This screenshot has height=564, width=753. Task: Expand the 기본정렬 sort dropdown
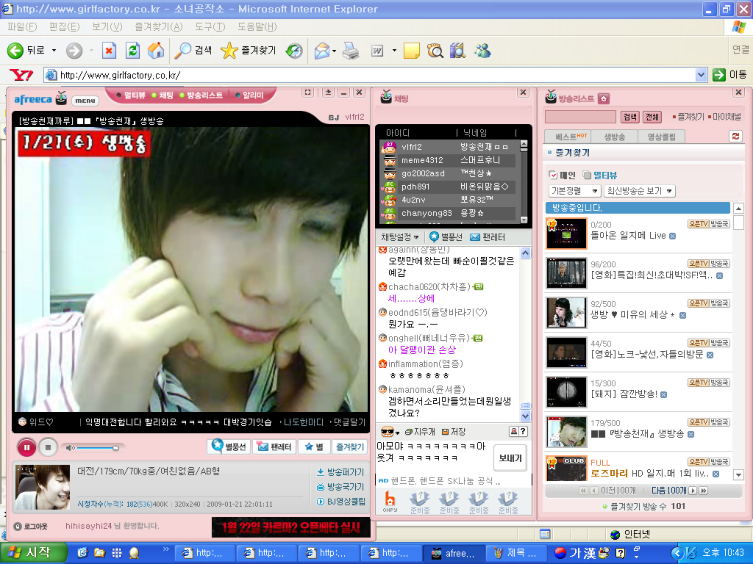(574, 190)
